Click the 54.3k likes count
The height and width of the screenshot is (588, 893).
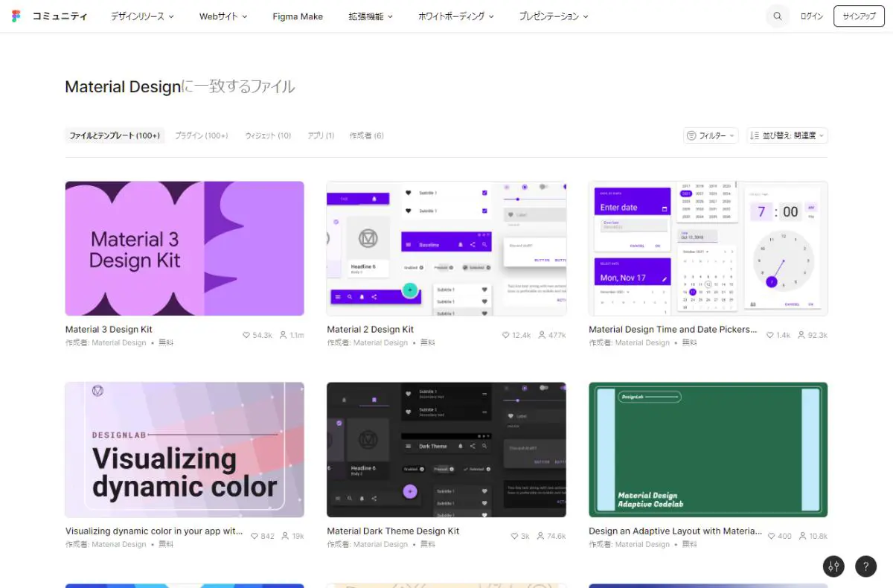click(x=263, y=336)
